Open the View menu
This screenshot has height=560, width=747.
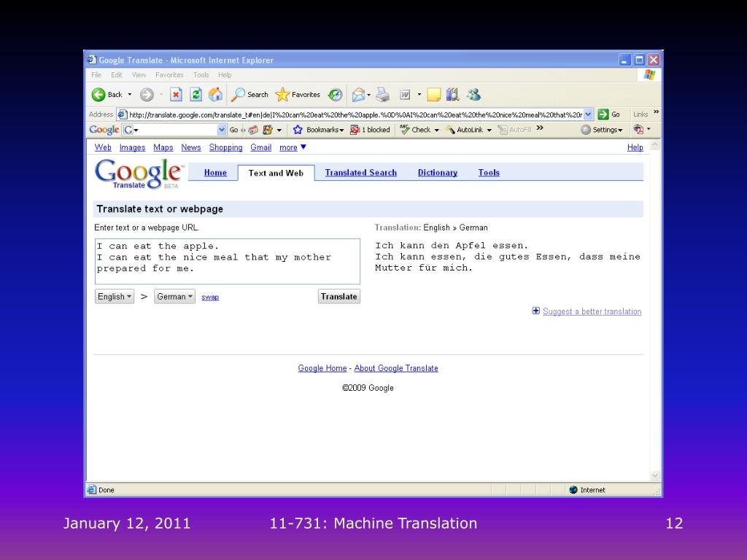139,75
